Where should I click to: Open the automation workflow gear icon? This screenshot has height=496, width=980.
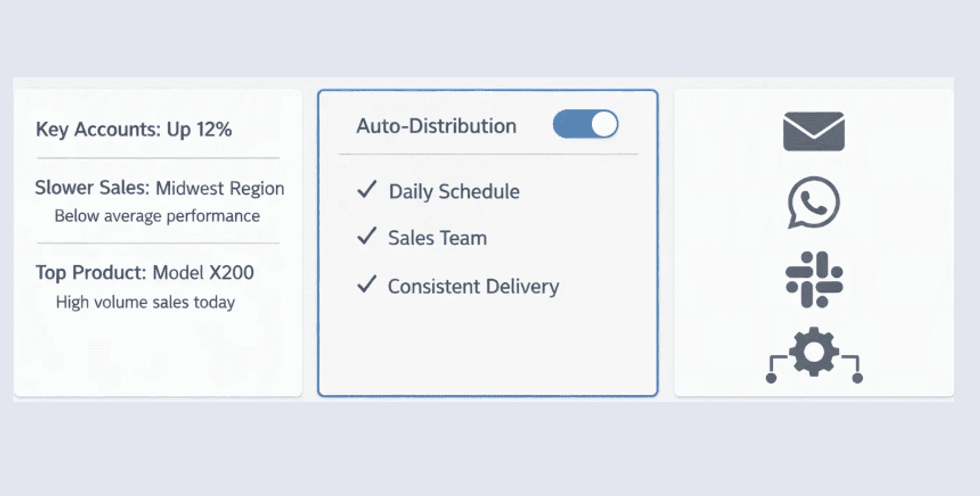pos(814,354)
